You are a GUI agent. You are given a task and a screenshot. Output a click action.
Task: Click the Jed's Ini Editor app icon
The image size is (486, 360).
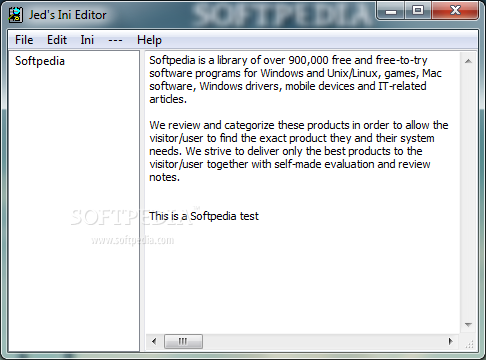click(x=15, y=15)
